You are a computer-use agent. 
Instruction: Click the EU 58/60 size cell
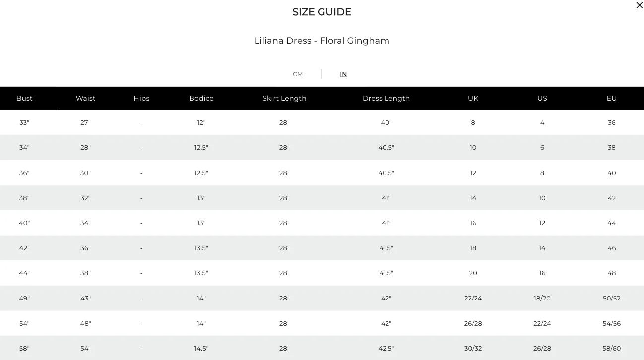click(x=612, y=349)
